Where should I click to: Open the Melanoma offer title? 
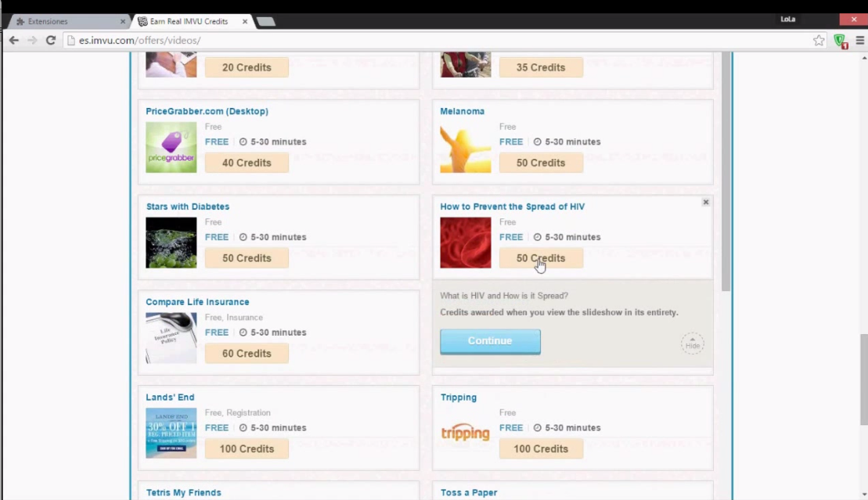(463, 111)
